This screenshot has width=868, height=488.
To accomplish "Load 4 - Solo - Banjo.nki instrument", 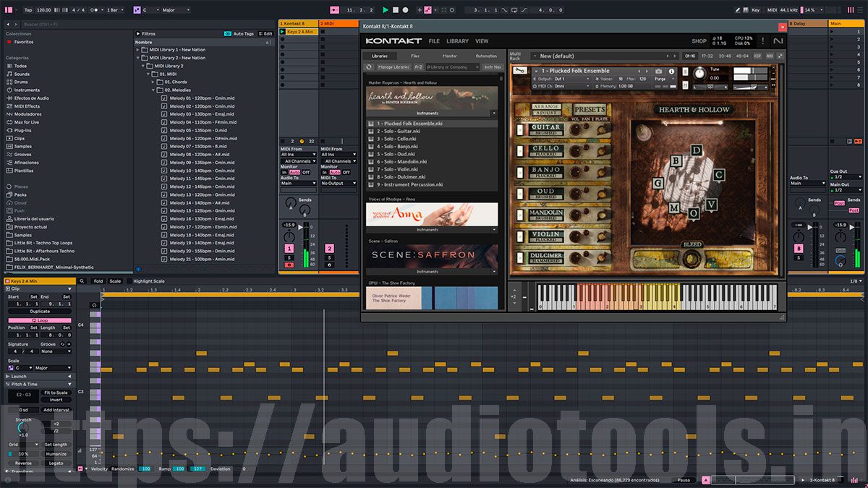I will [432, 147].
